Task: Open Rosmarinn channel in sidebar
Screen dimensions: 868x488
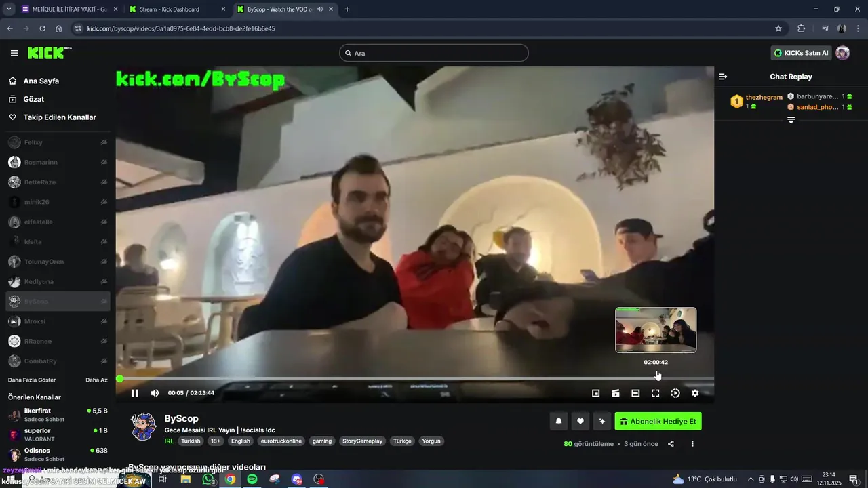Action: (x=58, y=162)
